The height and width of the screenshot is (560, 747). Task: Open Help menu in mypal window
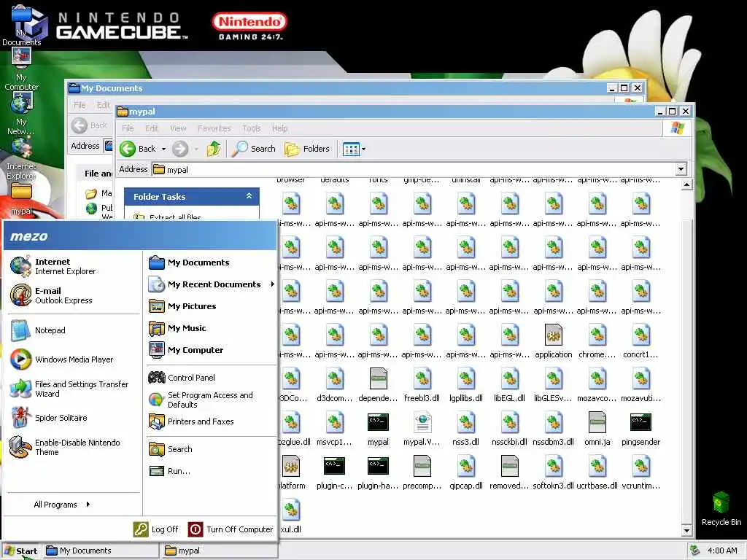[x=279, y=128]
